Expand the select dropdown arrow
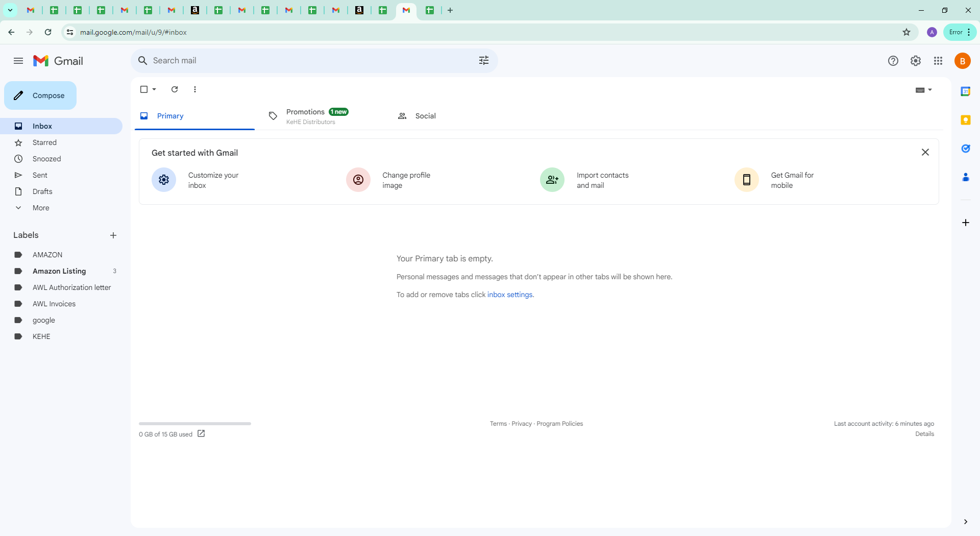This screenshot has width=980, height=536. 154,89
